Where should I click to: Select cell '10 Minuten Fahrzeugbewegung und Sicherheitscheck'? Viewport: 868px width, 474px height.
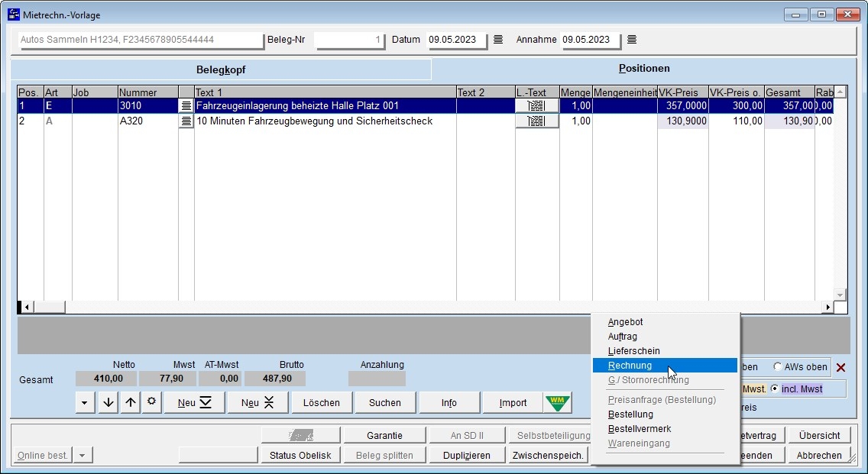pyautogui.click(x=325, y=121)
